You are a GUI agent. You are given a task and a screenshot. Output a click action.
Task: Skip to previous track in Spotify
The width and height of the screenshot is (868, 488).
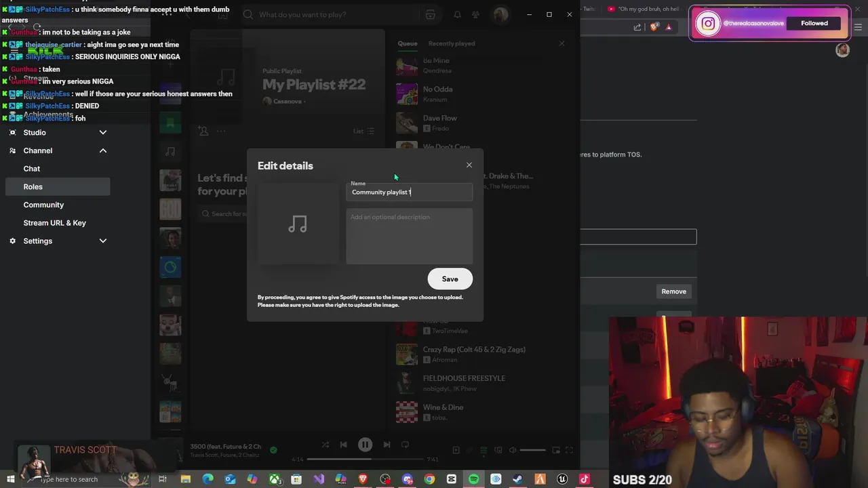point(343,445)
